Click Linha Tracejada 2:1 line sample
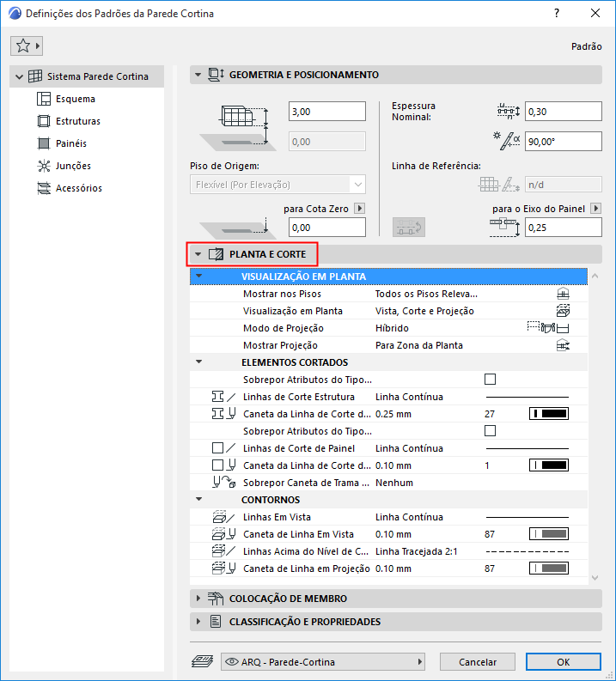 [x=528, y=551]
